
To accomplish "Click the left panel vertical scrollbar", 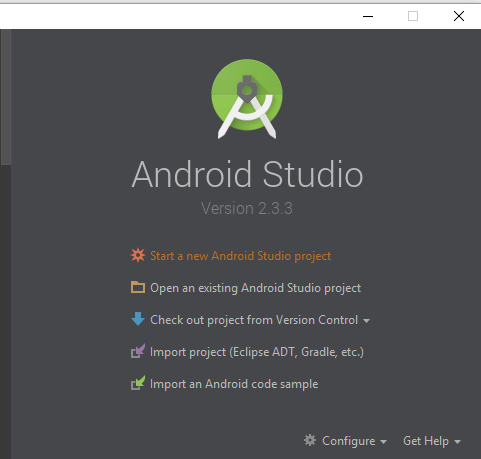I will [x=5, y=97].
